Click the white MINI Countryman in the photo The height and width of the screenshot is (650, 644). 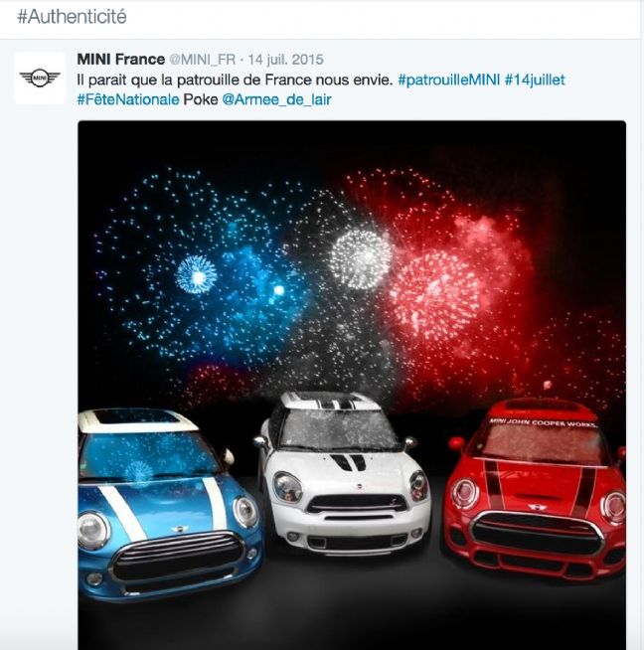[x=342, y=473]
